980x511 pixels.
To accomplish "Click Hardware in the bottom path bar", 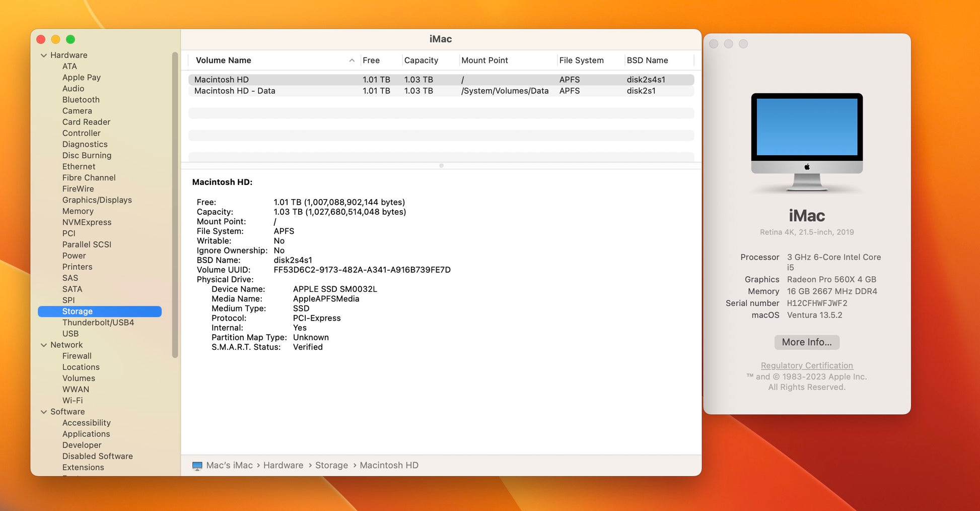I will [283, 466].
